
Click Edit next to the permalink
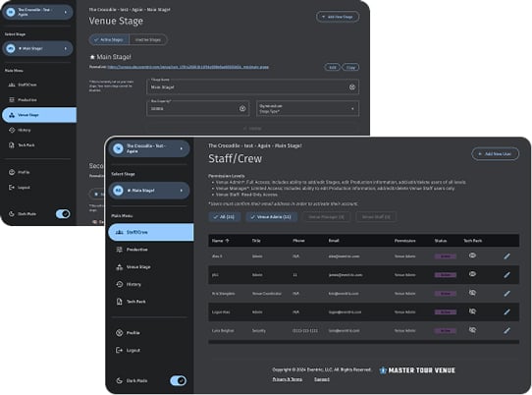pyautogui.click(x=333, y=67)
